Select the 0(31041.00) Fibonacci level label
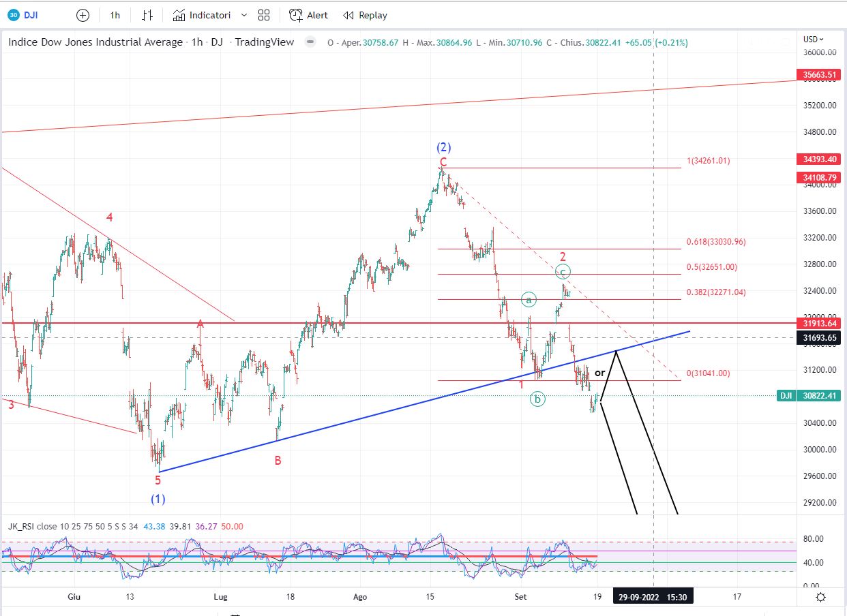 pos(708,373)
